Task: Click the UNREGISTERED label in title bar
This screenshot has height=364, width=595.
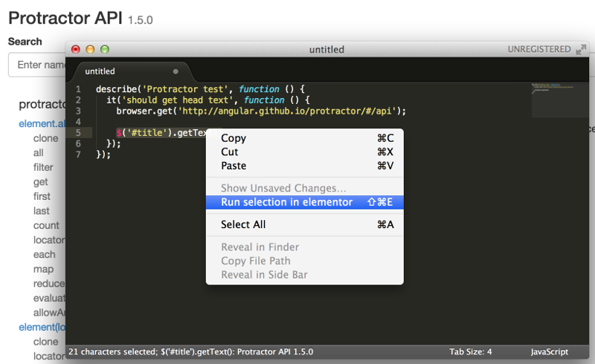Action: coord(538,49)
